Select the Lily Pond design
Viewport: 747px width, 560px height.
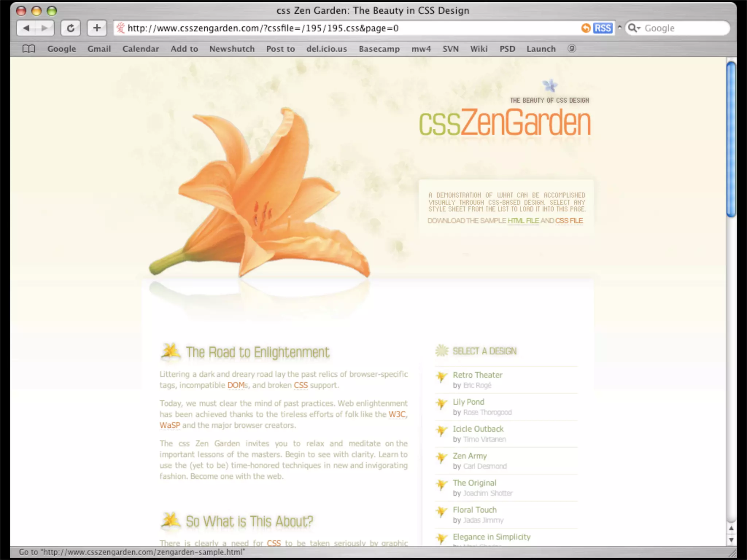pyautogui.click(x=468, y=402)
